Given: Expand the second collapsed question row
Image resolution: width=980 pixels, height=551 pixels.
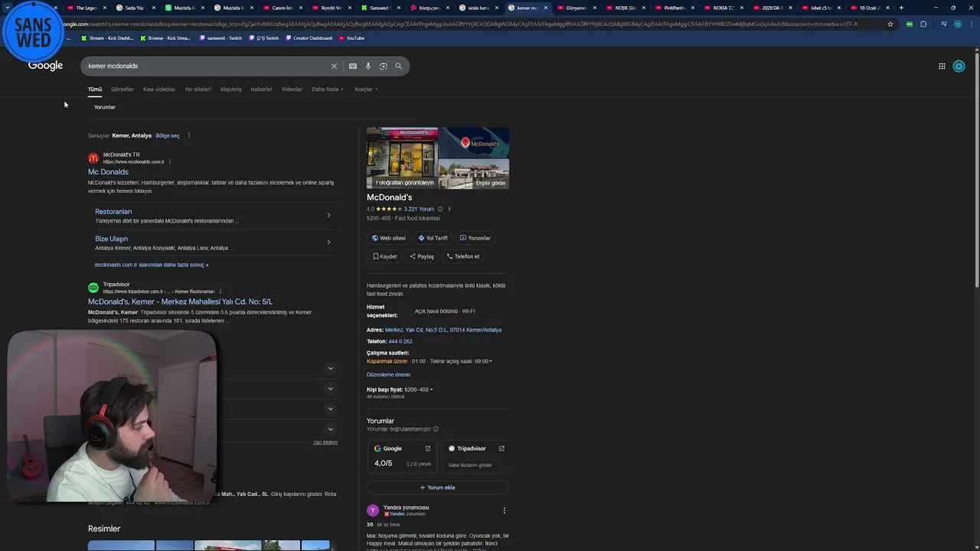Looking at the screenshot, I should click(331, 389).
